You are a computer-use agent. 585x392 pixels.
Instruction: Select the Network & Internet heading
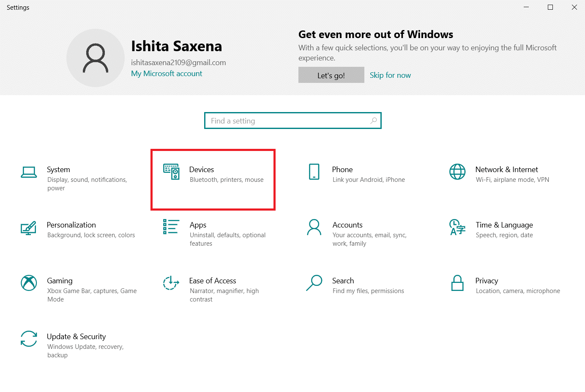[x=507, y=170]
